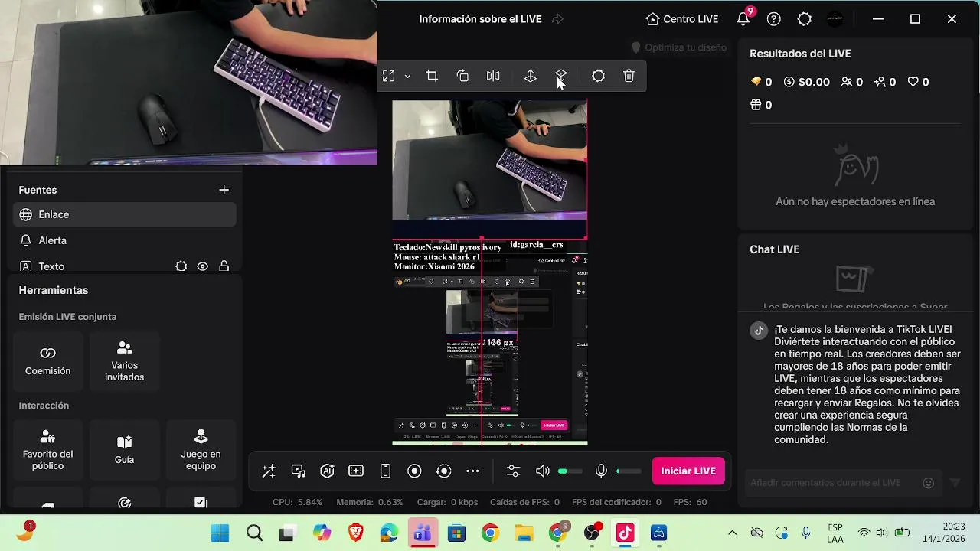The width and height of the screenshot is (980, 551).
Task: Expand the fit mode dropdown arrow
Action: point(407,76)
